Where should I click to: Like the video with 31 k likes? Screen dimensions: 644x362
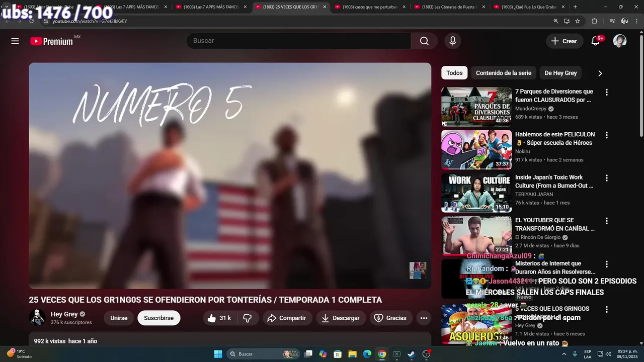click(219, 318)
